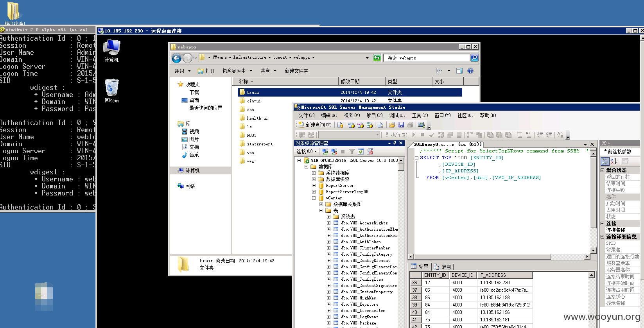644x328 pixels.
Task: Click the Parse checkmark icon
Action: (x=432, y=134)
